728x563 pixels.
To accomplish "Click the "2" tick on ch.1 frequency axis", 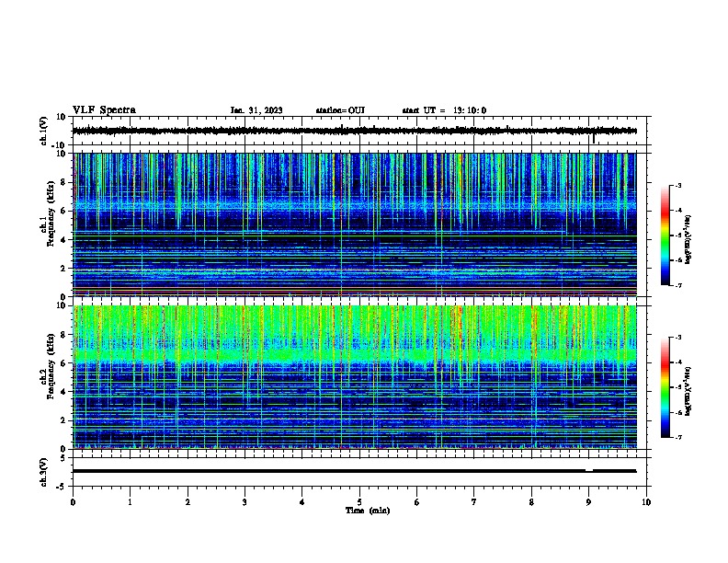I will click(x=64, y=269).
